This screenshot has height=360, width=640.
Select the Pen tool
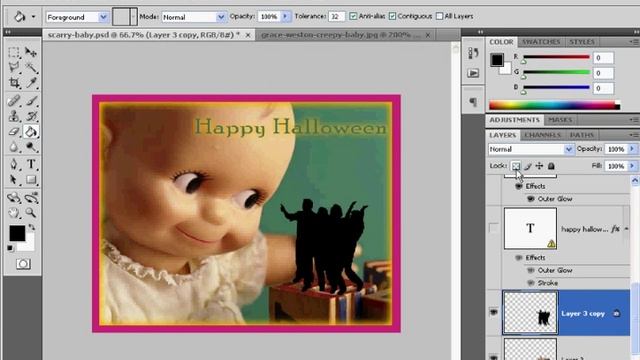14,164
